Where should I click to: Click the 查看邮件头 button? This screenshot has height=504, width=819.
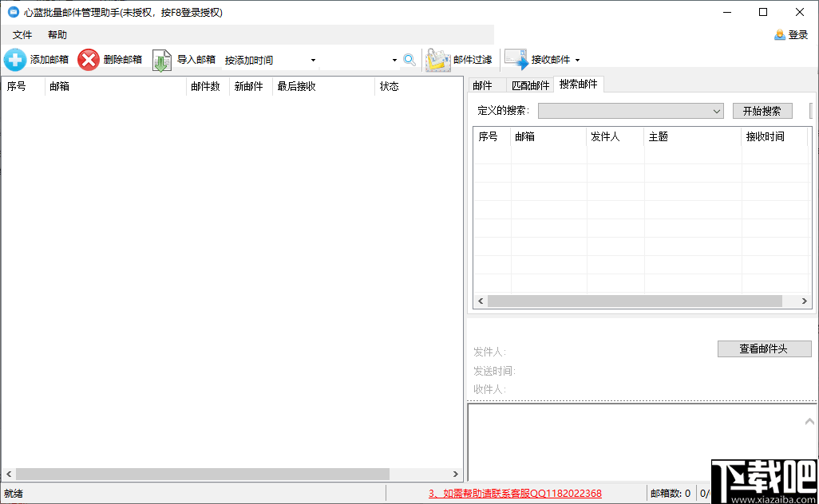[763, 348]
